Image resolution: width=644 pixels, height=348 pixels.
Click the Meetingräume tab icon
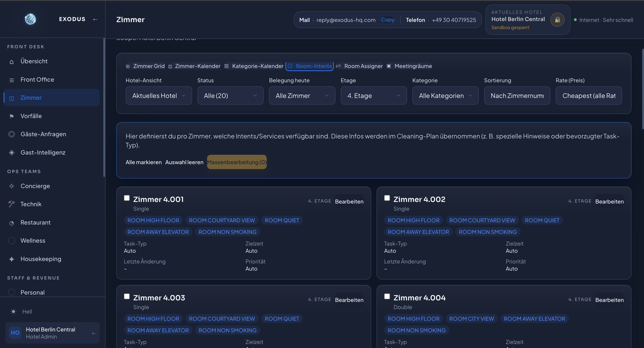[x=389, y=66]
